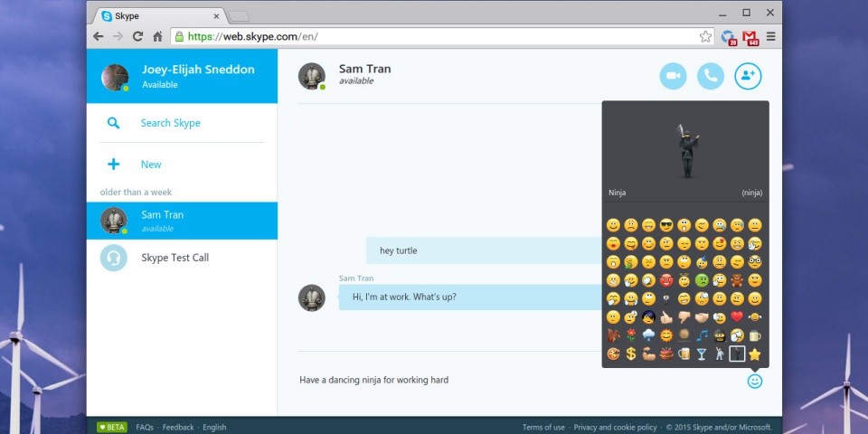Pick the red heart emoticon
This screenshot has height=434, width=868.
[737, 316]
